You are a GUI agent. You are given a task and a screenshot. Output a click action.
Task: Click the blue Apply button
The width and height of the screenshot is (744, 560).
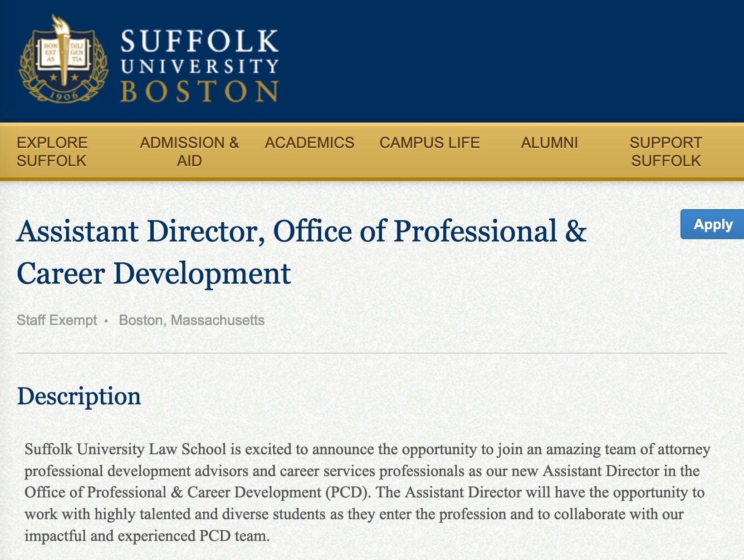(x=712, y=224)
